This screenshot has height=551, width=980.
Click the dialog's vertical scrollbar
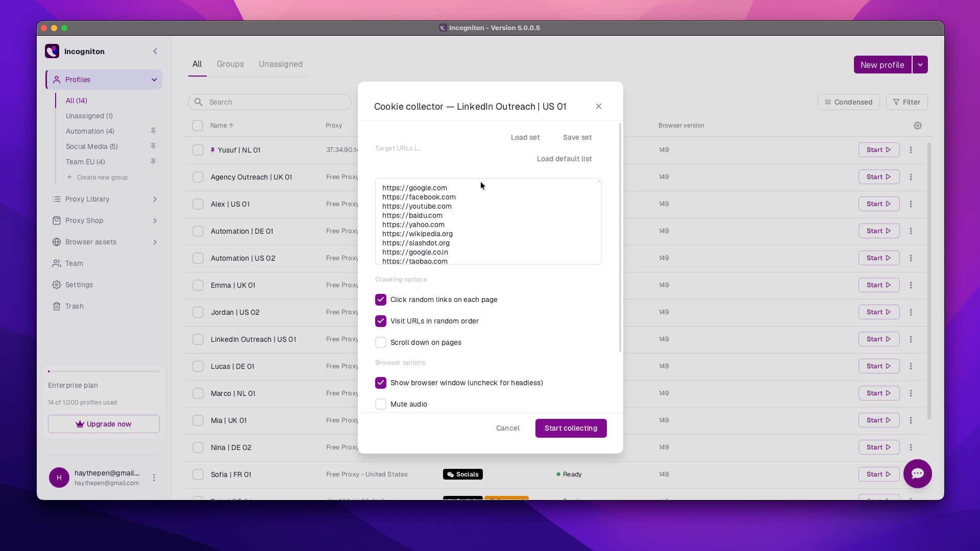pos(620,237)
